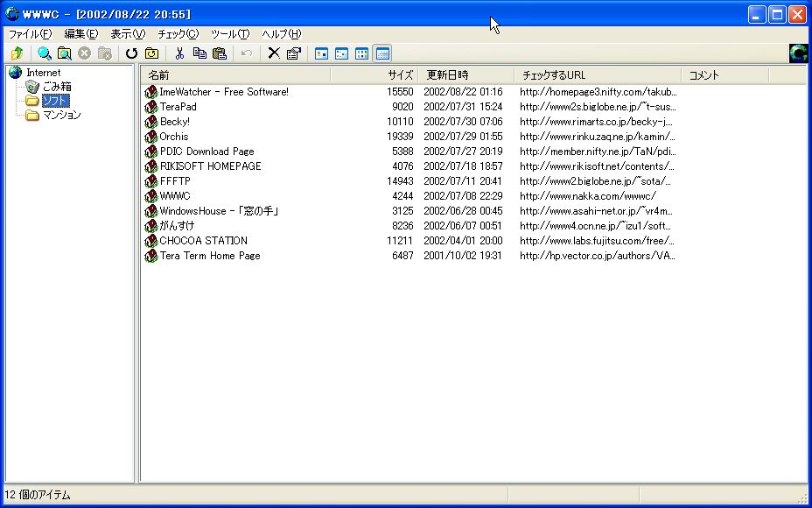Select the PDIC Download Page entry
The width and height of the screenshot is (812, 508).
206,152
